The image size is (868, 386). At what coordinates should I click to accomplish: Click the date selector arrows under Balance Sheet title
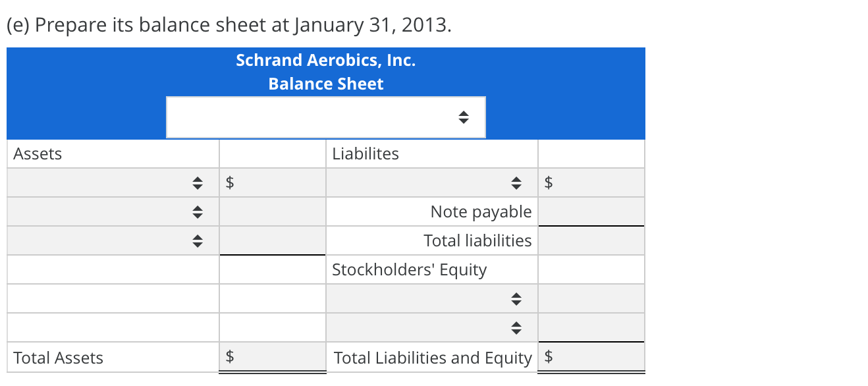(463, 117)
